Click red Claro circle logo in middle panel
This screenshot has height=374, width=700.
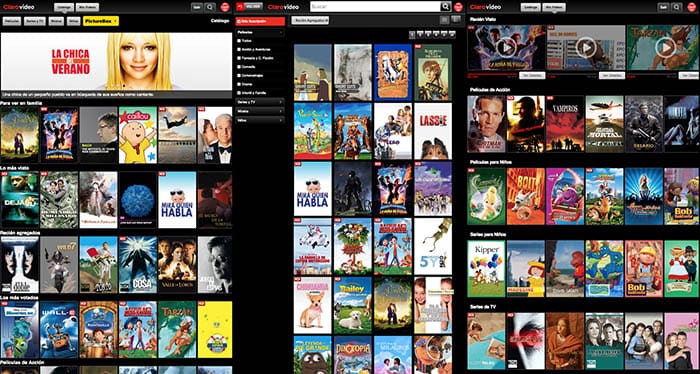click(458, 7)
